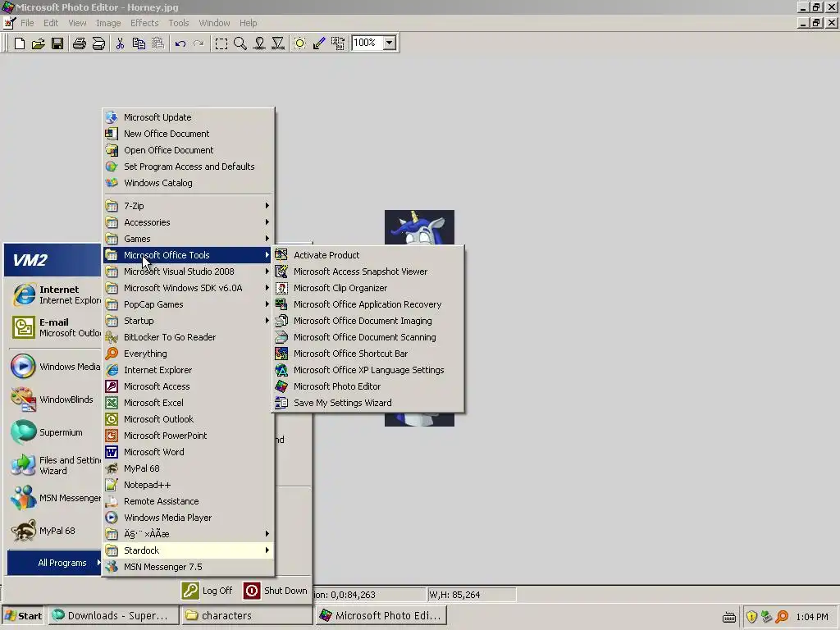Click the Undo arrow icon

tap(180, 43)
